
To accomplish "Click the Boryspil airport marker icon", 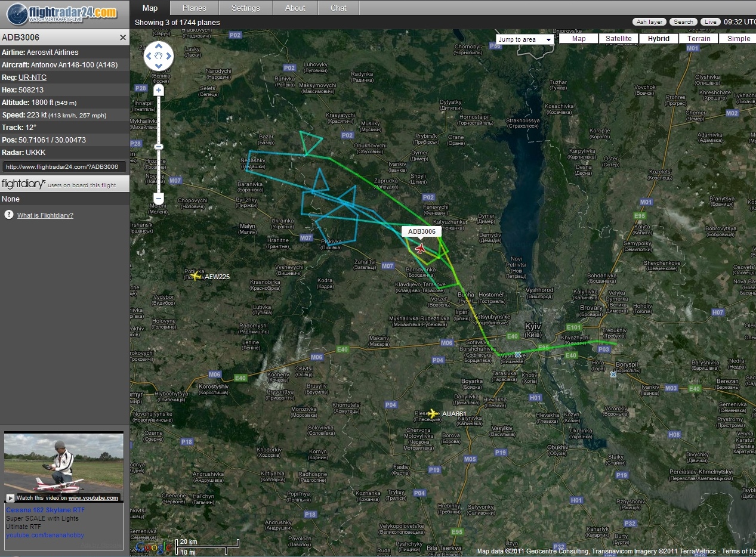I will 613,374.
